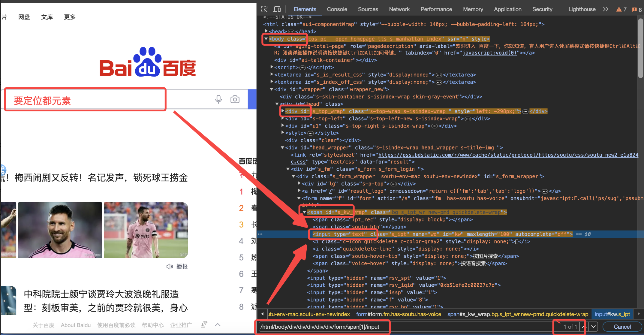The height and width of the screenshot is (335, 644).
Task: Open search-by-image camera icon
Action: (235, 99)
